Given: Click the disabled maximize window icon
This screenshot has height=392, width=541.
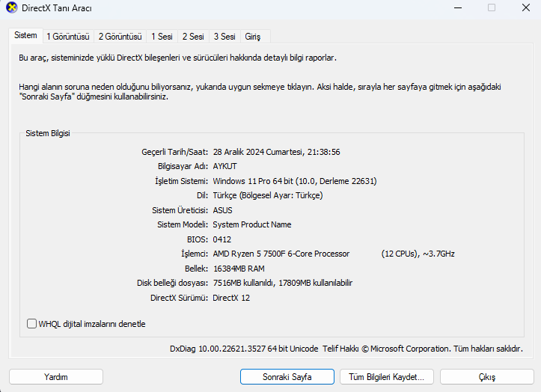Looking at the screenshot, I should coord(492,7).
